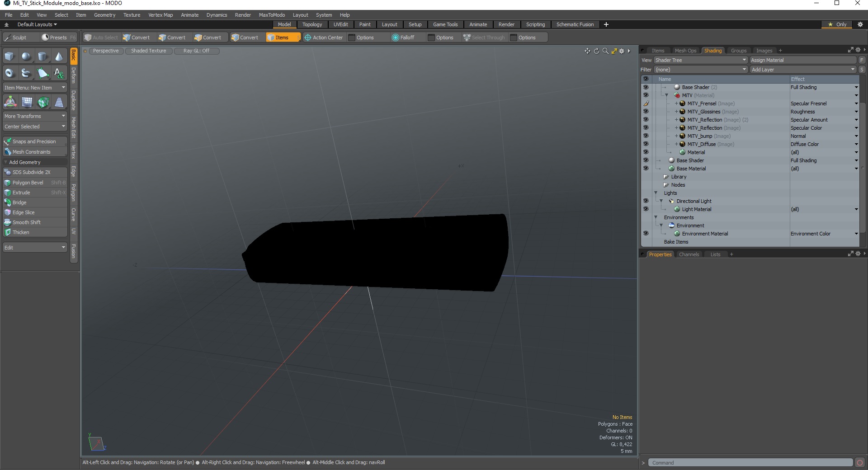Image resolution: width=868 pixels, height=470 pixels.
Task: Click the Edge Slice tool
Action: (35, 212)
